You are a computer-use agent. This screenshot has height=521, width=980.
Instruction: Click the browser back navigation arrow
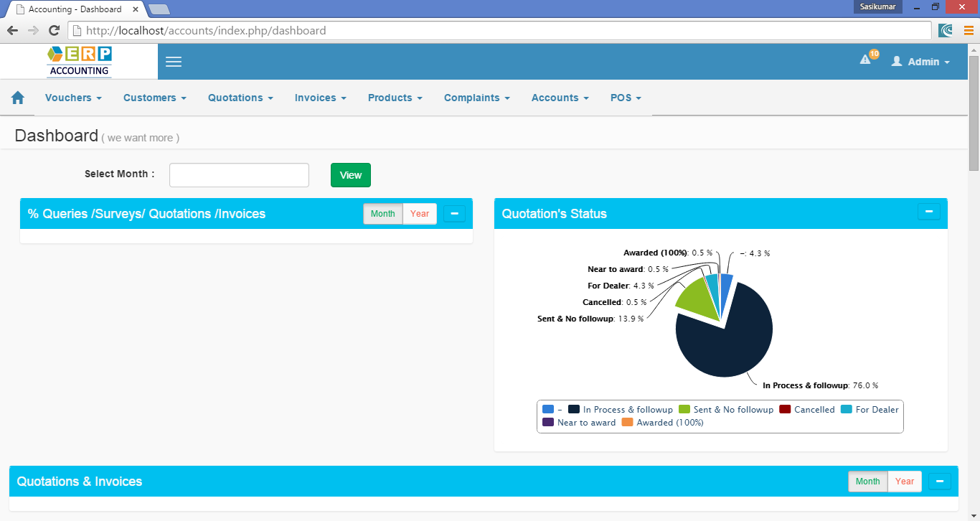11,30
